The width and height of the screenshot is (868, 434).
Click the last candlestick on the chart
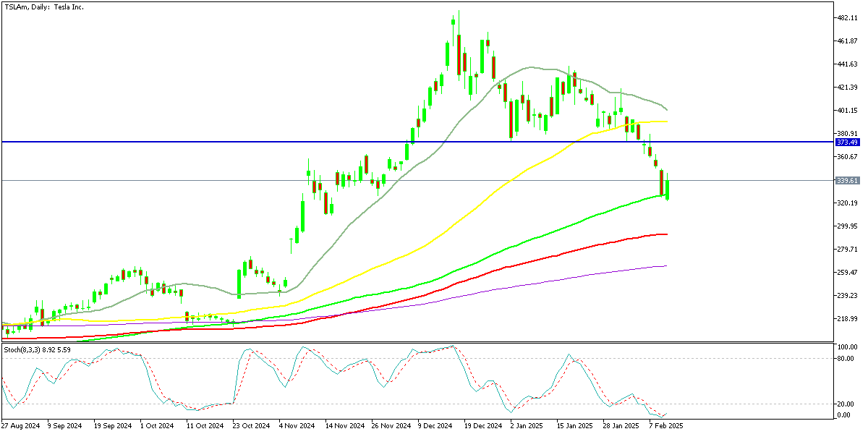pos(667,190)
